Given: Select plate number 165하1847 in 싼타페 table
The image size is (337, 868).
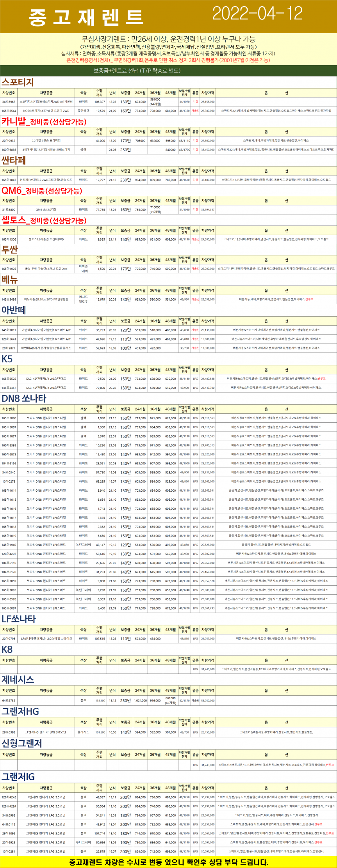Looking at the screenshot, I should click(x=9, y=180).
